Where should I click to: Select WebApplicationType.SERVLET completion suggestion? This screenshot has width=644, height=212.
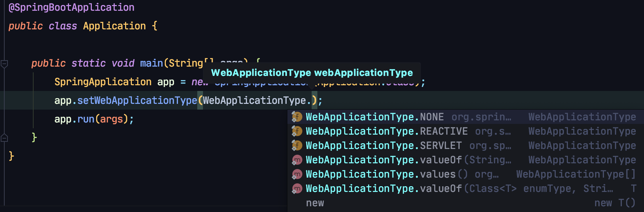[x=466, y=145]
